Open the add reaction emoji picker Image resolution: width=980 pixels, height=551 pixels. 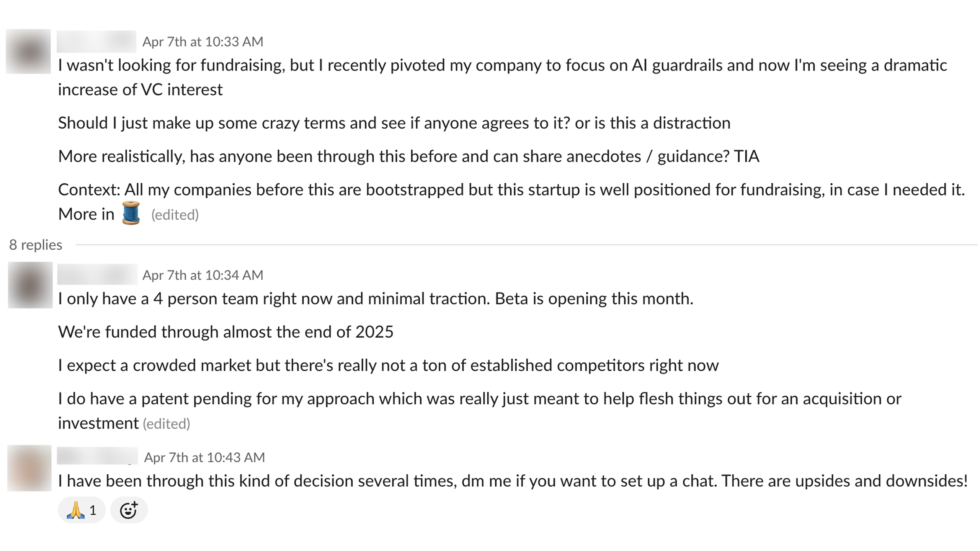(x=129, y=510)
